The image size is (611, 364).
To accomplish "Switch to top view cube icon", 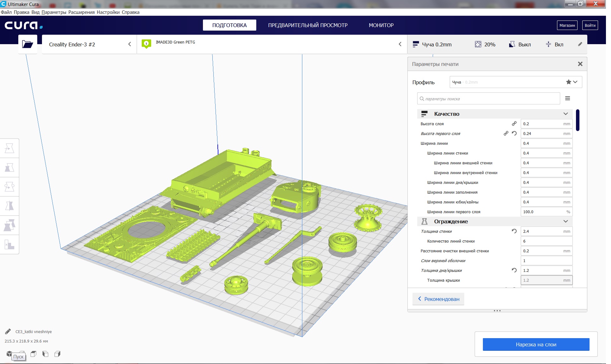I will click(33, 354).
